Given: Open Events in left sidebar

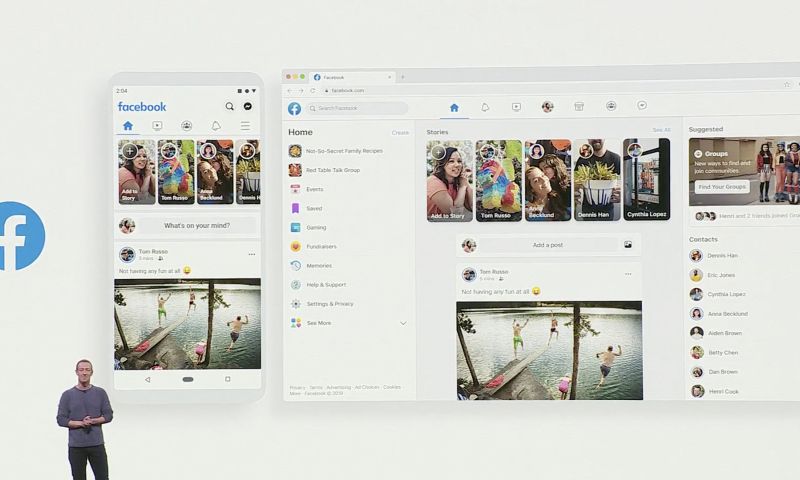Looking at the screenshot, I should 307,189.
